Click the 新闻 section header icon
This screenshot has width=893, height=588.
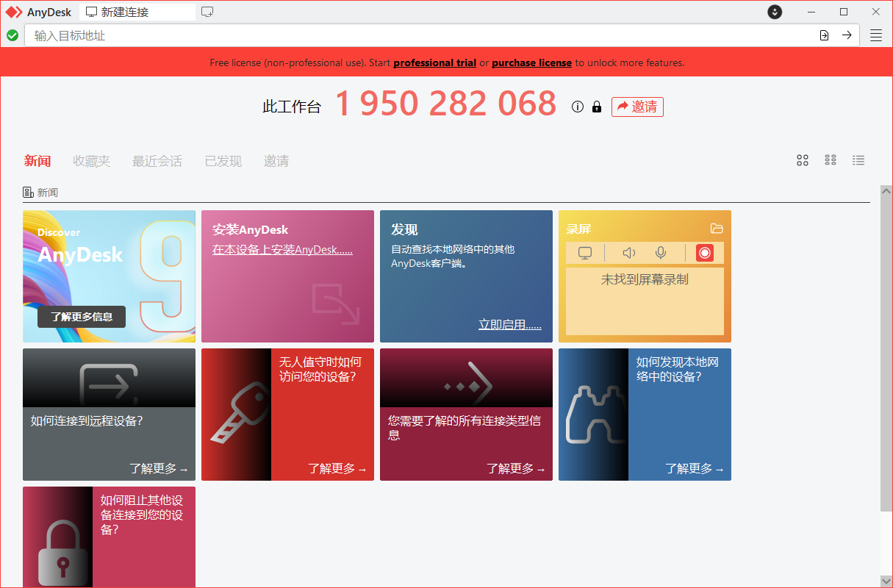point(28,193)
